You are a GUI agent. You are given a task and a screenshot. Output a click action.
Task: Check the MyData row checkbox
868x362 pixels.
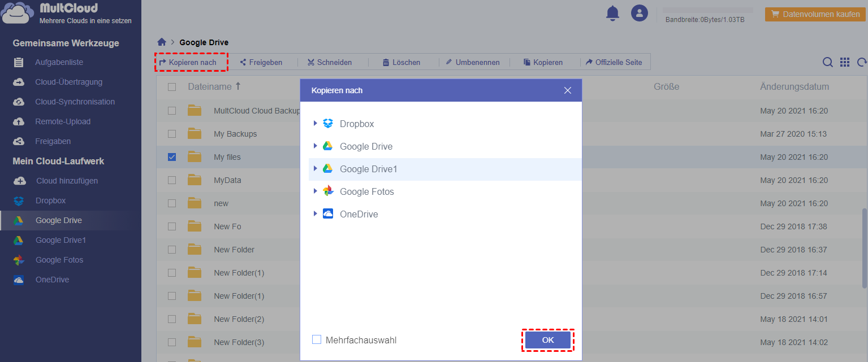[x=172, y=180]
